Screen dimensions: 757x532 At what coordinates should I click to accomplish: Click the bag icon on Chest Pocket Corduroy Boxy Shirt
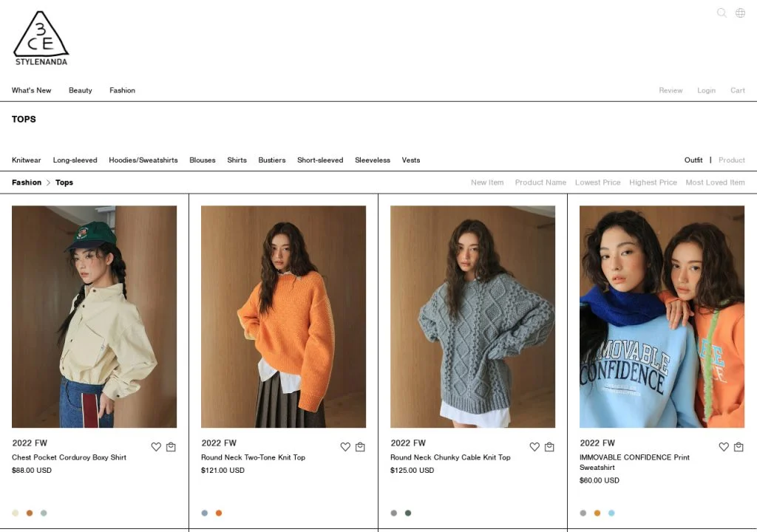[171, 446]
